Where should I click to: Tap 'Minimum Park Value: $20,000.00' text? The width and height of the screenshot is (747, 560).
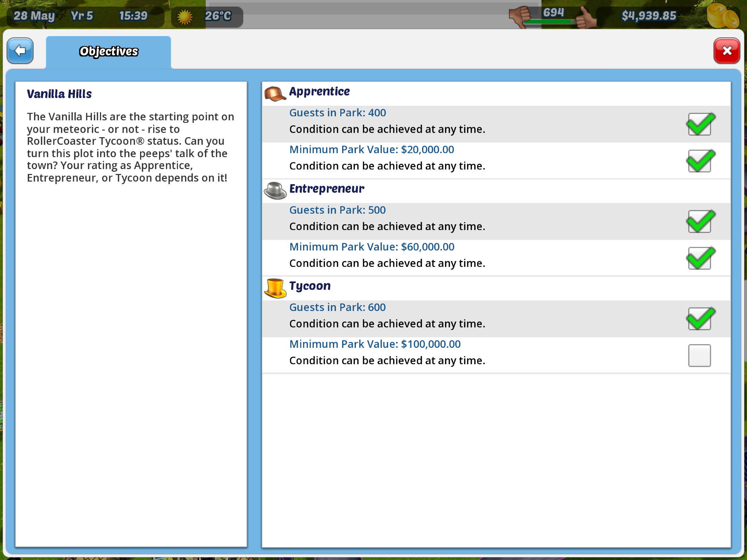372,149
